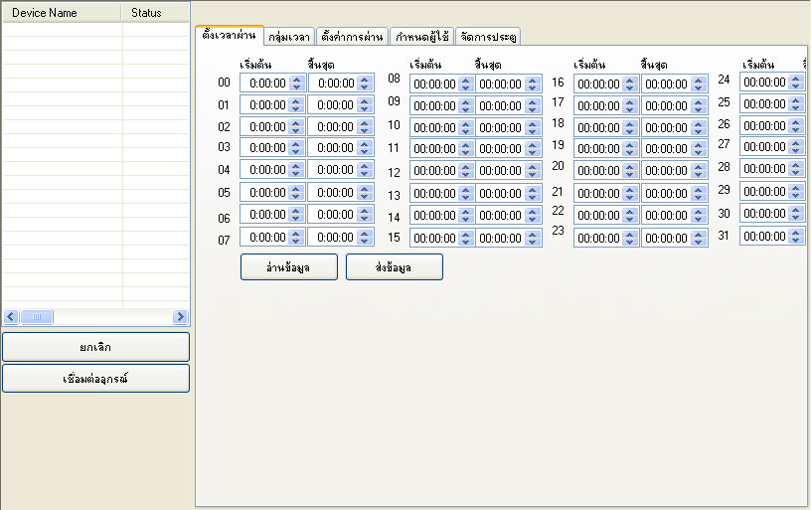The image size is (812, 510).
Task: Click row 02 end time field
Action: click(341, 127)
